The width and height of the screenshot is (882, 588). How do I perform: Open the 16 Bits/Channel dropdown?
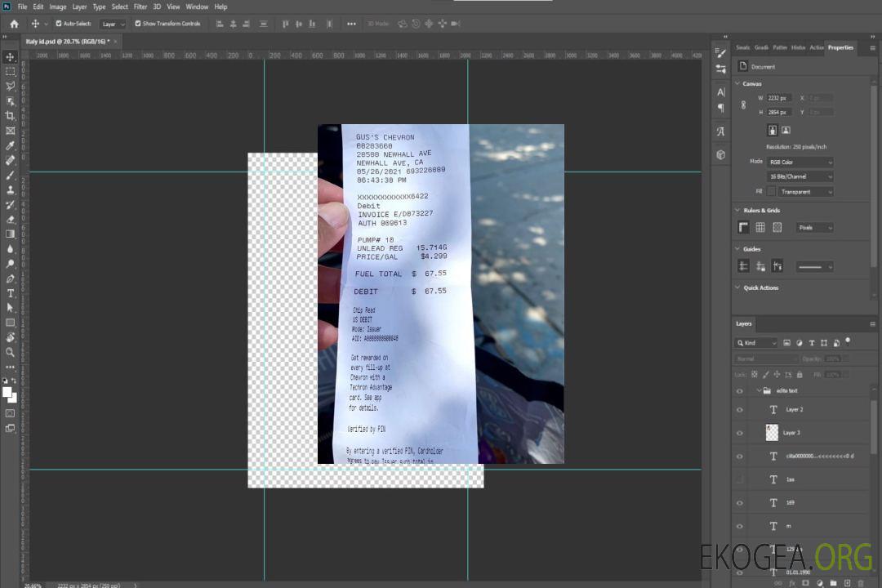point(800,176)
